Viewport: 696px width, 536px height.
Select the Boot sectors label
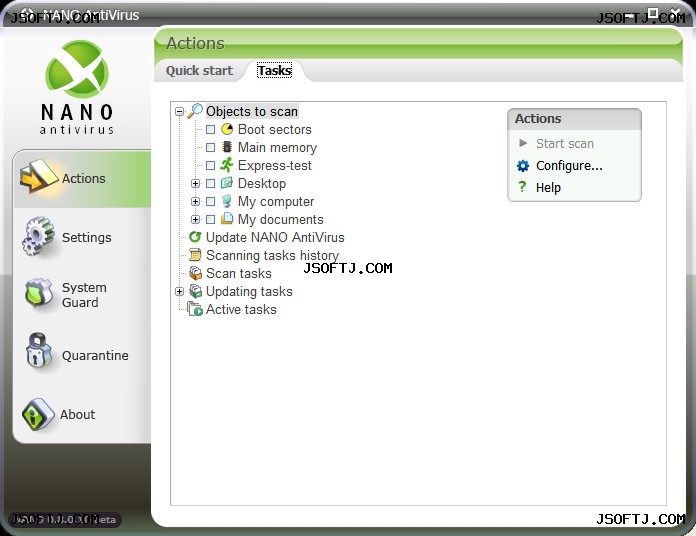pyautogui.click(x=275, y=129)
